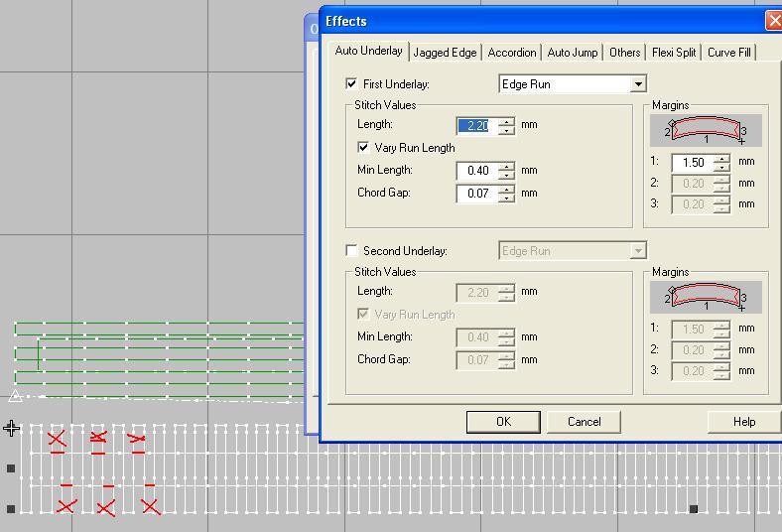Open the Flexi Split tab
782x532 pixels.
673,53
